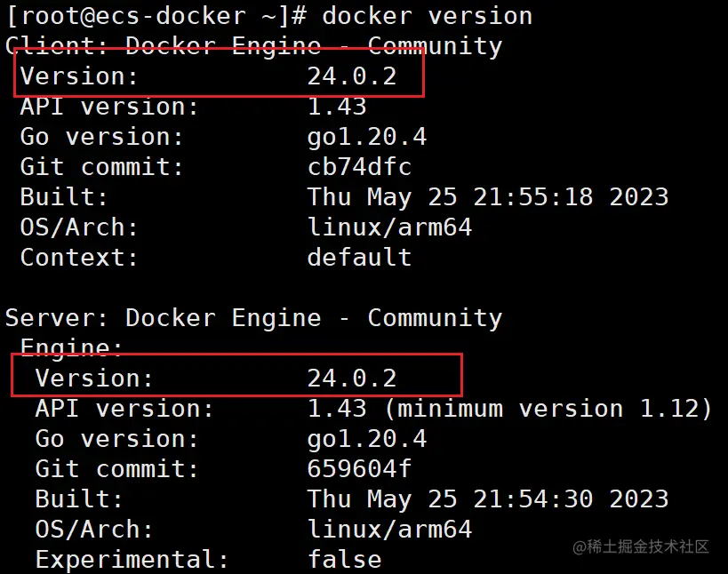Screen dimensions: 728x574
Task: Select build date "Thu May 25 21:54:30 2023"
Action: click(x=488, y=500)
